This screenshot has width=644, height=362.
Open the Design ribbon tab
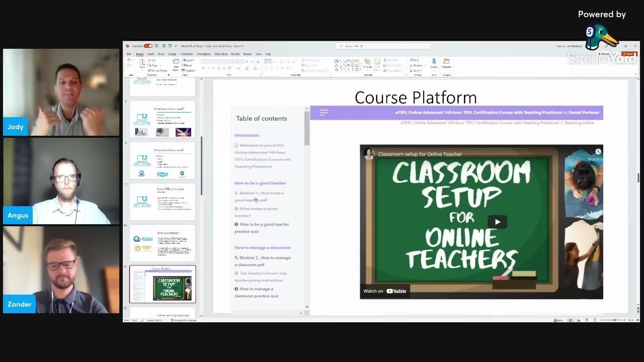point(172,54)
